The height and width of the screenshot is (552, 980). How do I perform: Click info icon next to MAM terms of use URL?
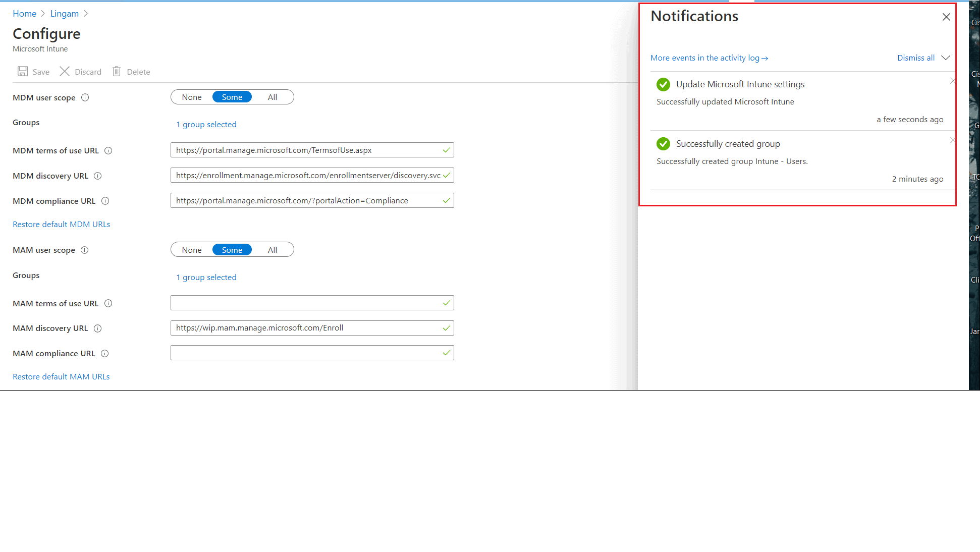click(x=108, y=303)
